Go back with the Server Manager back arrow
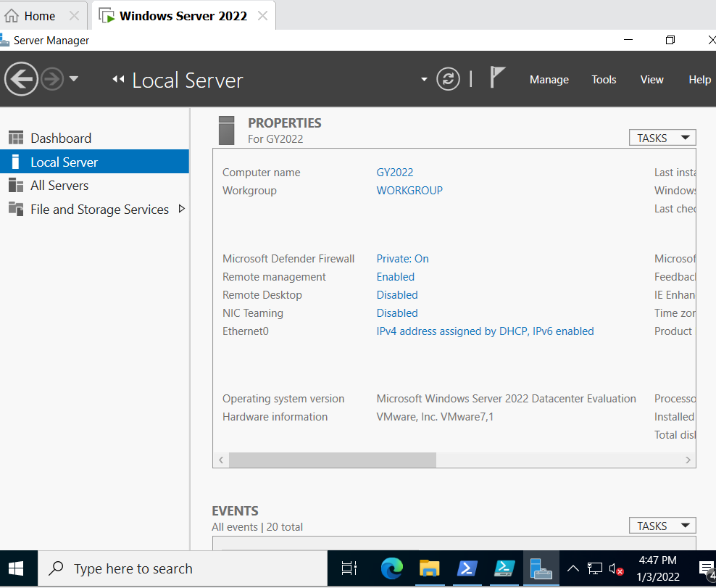 21,79
